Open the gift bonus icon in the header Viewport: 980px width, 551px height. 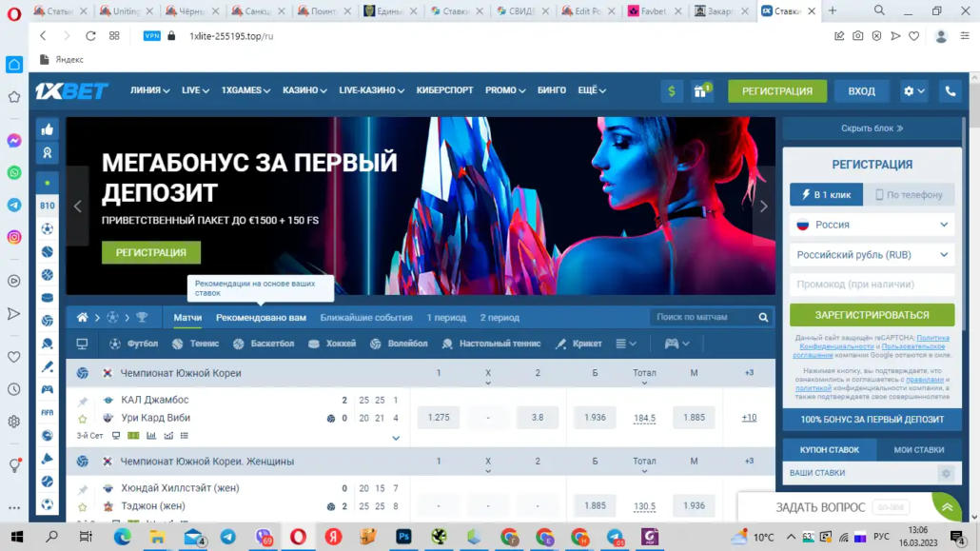[x=699, y=90]
